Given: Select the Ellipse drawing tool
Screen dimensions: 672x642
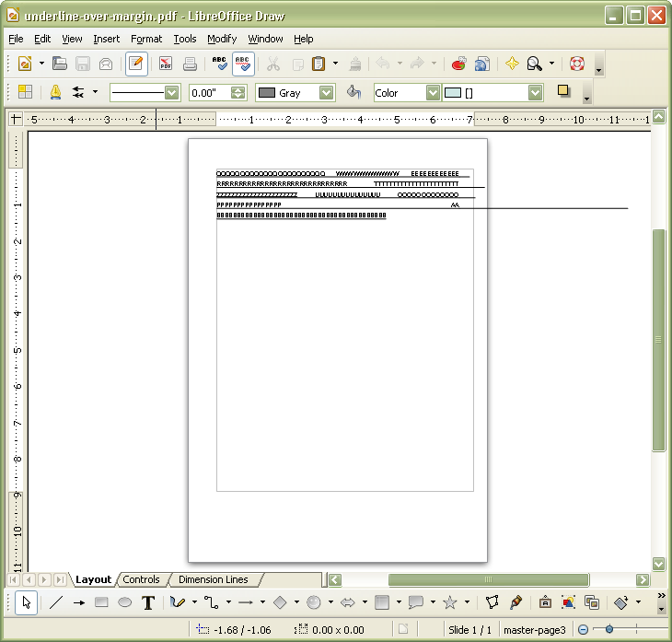Looking at the screenshot, I should tap(124, 602).
